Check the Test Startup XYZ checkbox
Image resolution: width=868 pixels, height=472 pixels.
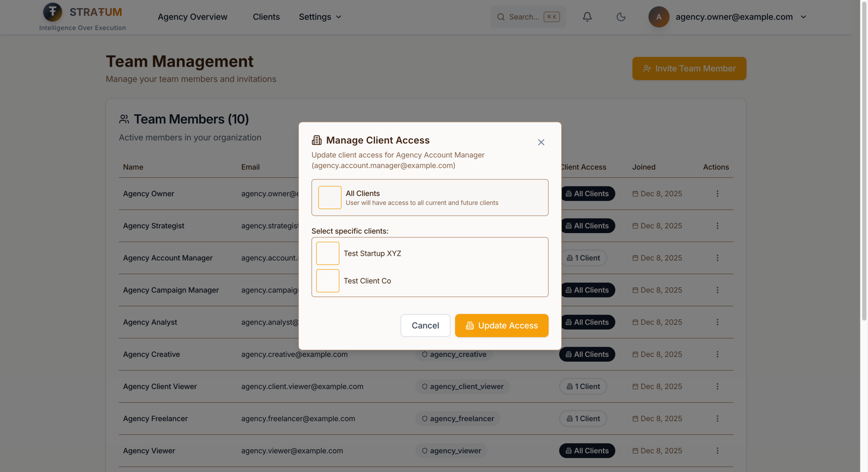point(328,253)
